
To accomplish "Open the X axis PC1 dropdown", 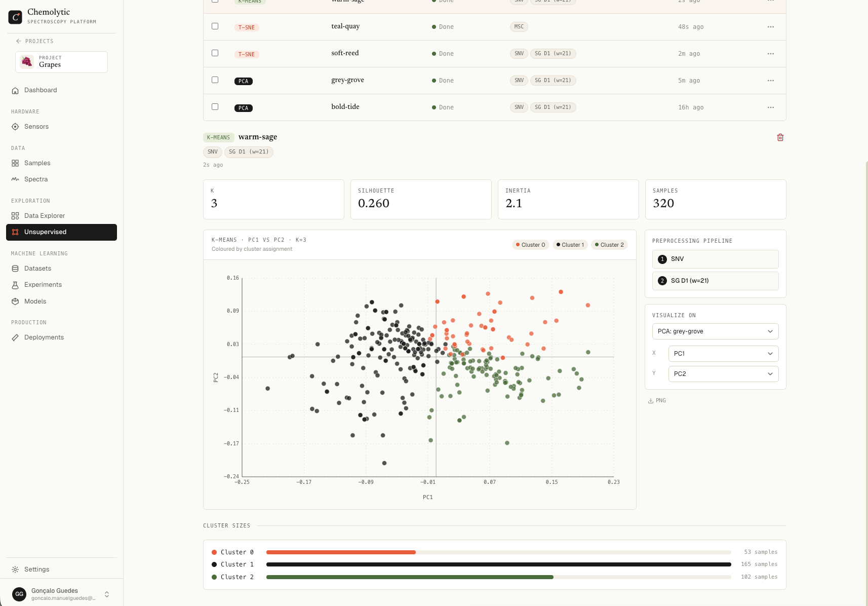I will click(723, 354).
